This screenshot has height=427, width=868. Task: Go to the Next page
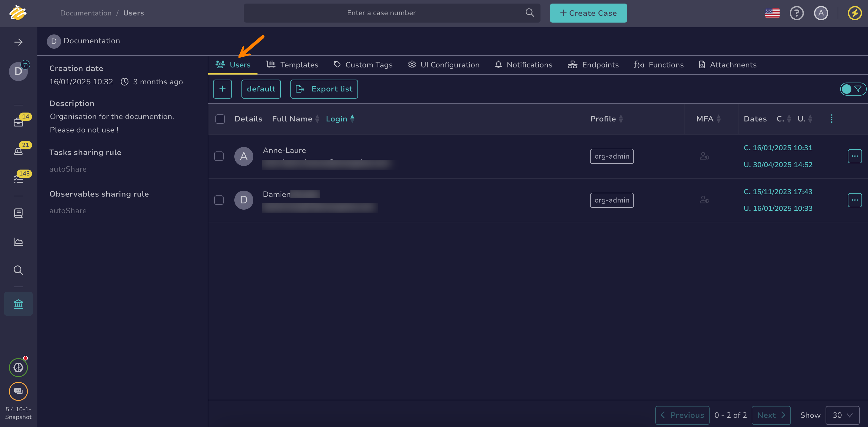771,415
